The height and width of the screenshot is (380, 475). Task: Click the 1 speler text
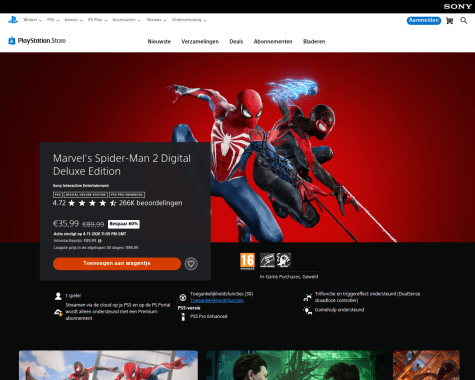73,296
